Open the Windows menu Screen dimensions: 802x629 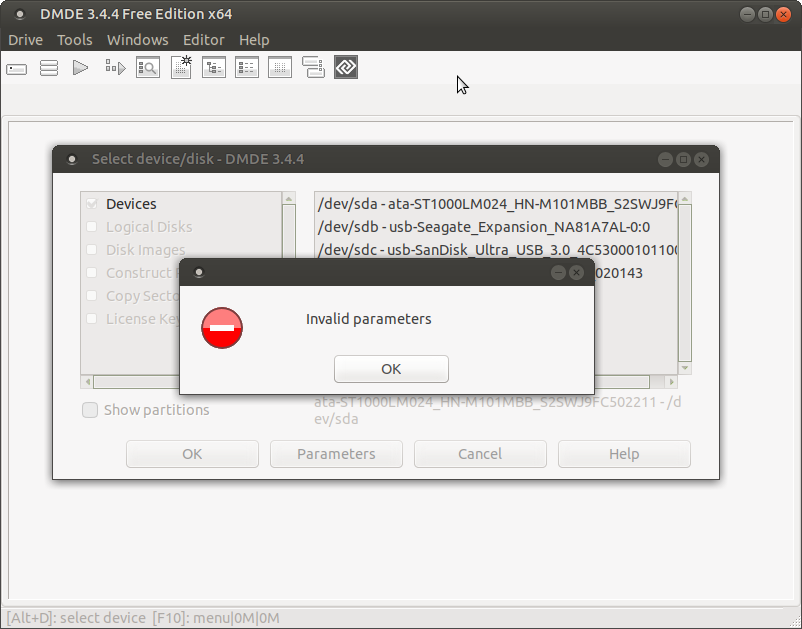pos(138,40)
